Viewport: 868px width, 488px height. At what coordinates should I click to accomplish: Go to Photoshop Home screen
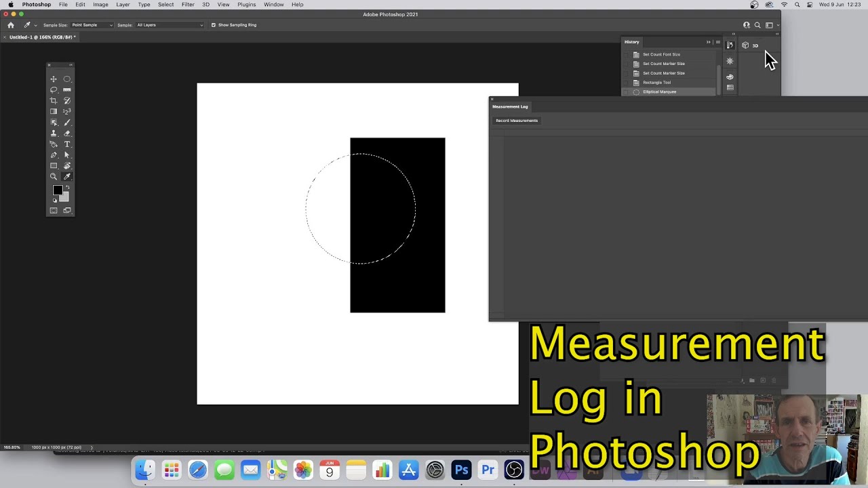11,25
